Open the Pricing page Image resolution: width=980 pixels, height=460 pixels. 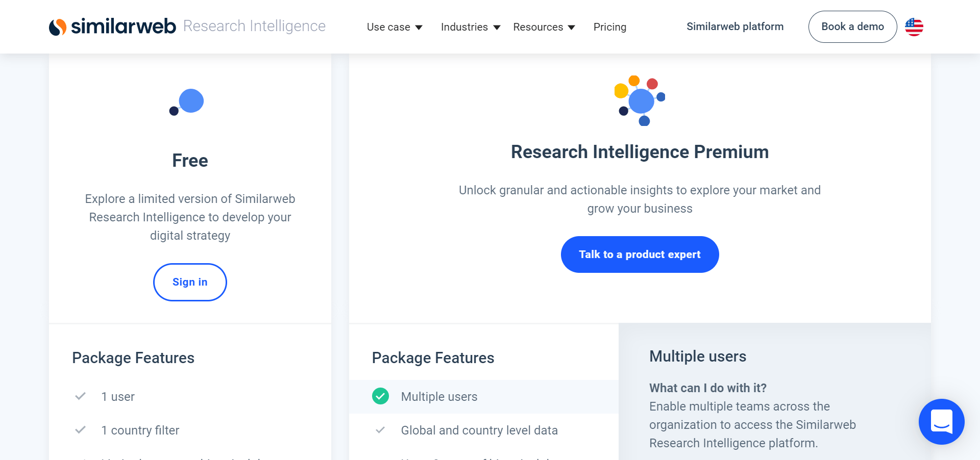609,27
